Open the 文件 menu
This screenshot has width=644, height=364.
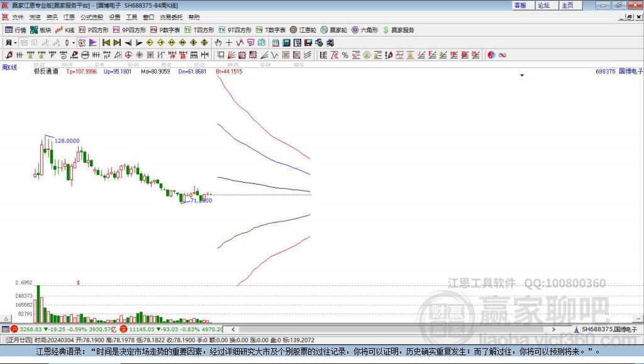tap(18, 17)
